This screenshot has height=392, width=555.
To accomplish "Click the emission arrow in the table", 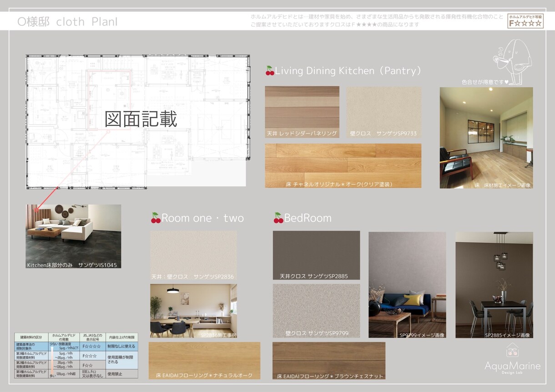I will coord(52,361).
